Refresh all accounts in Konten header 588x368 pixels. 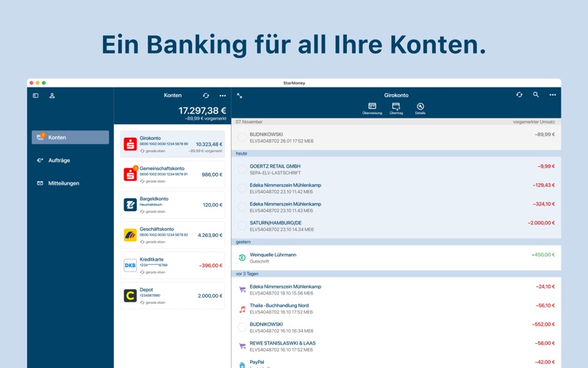[x=206, y=96]
